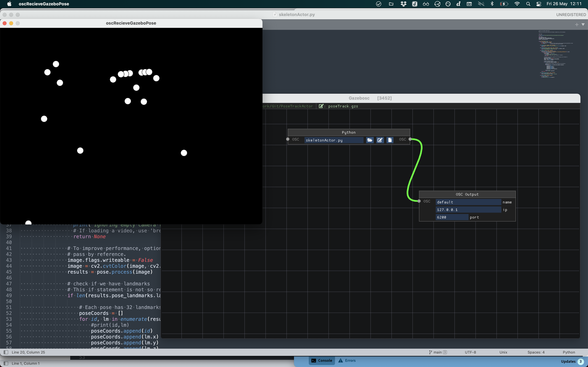This screenshot has height=367, width=588.
Task: Open macOS Control Center from the menu bar
Action: click(x=539, y=4)
